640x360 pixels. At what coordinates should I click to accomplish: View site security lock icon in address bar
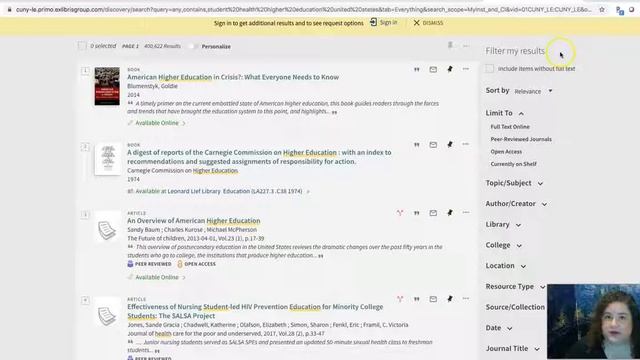9,9
